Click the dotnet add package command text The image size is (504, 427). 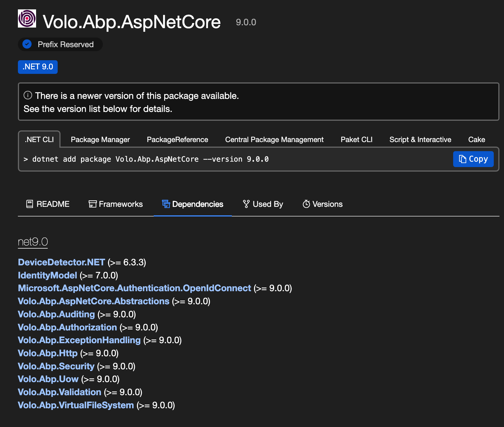point(151,159)
